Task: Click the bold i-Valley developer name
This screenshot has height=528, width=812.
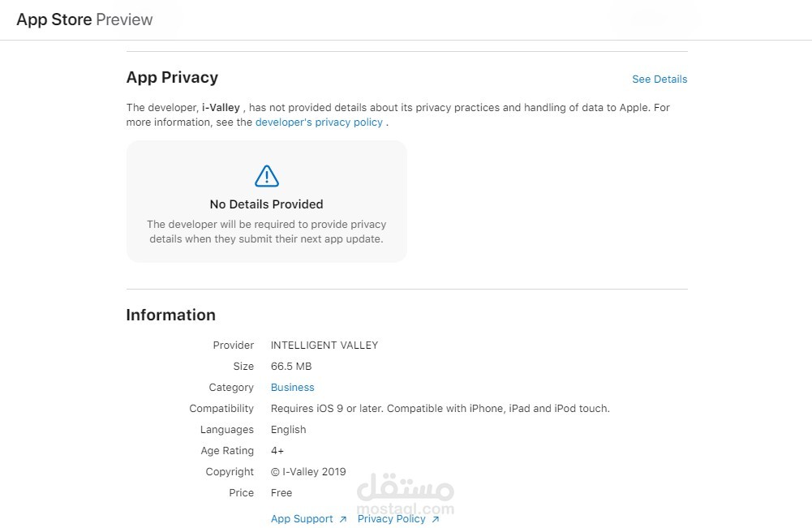Action: pyautogui.click(x=221, y=107)
